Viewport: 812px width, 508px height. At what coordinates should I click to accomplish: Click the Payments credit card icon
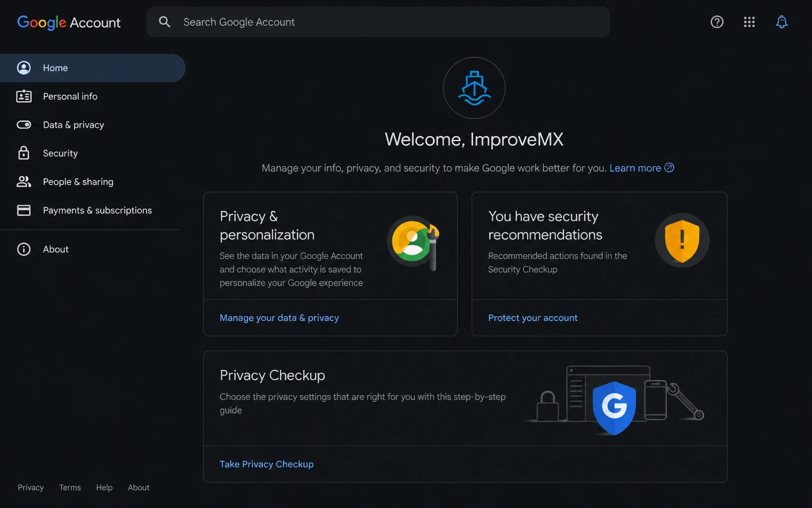(24, 210)
